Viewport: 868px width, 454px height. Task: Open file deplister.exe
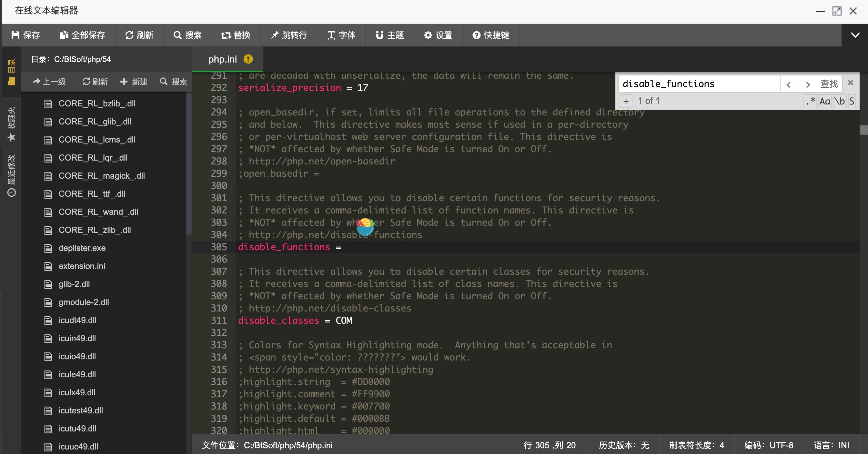[x=82, y=248]
